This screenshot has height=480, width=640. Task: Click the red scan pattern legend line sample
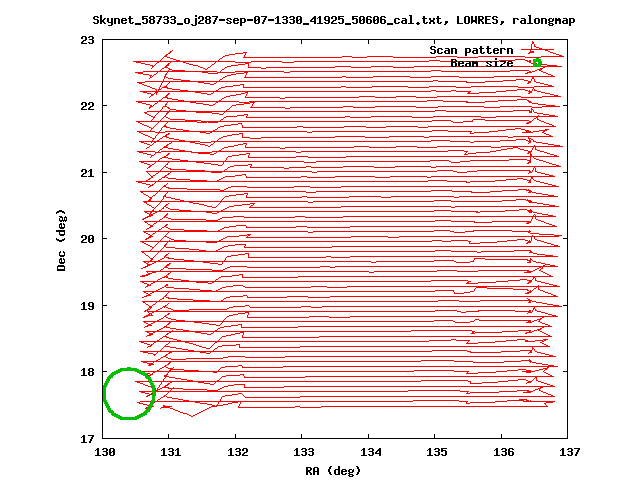coord(537,50)
